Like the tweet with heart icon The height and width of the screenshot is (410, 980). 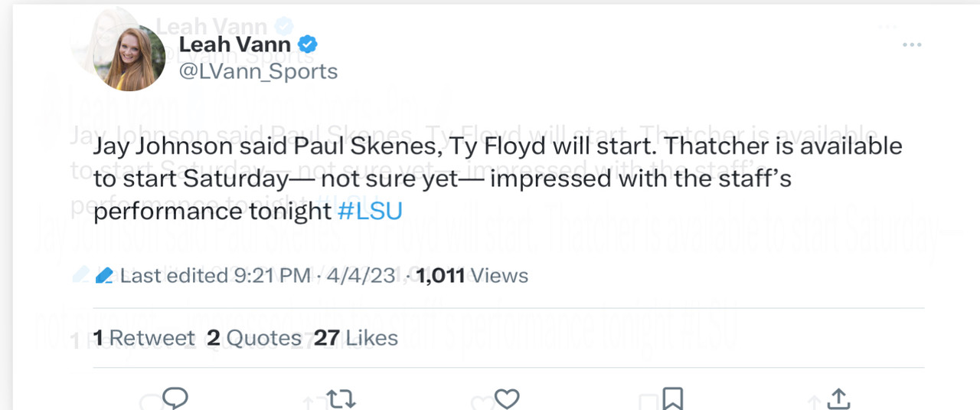pyautogui.click(x=507, y=398)
